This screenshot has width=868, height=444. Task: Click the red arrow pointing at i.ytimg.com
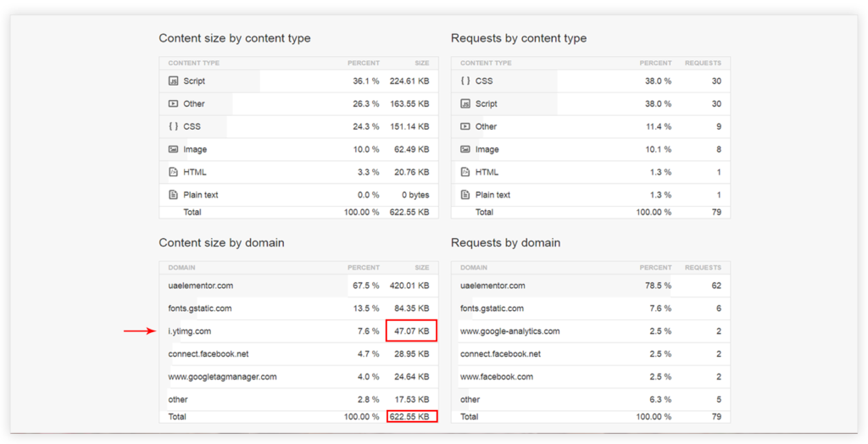click(x=140, y=331)
